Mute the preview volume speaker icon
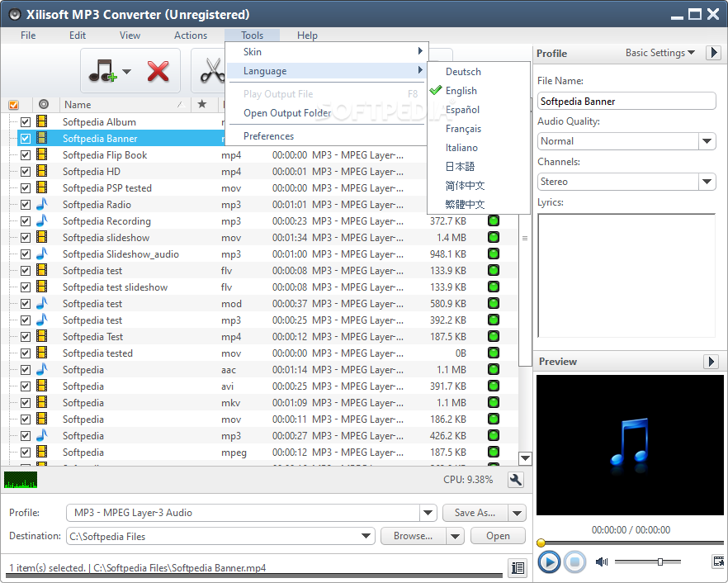Image resolution: width=728 pixels, height=583 pixels. coord(602,562)
